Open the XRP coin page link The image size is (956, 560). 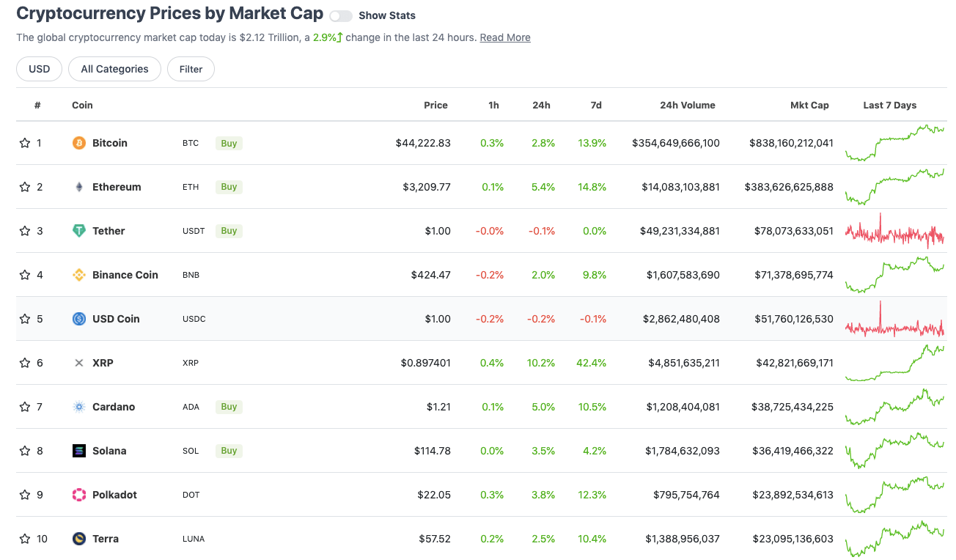(103, 363)
